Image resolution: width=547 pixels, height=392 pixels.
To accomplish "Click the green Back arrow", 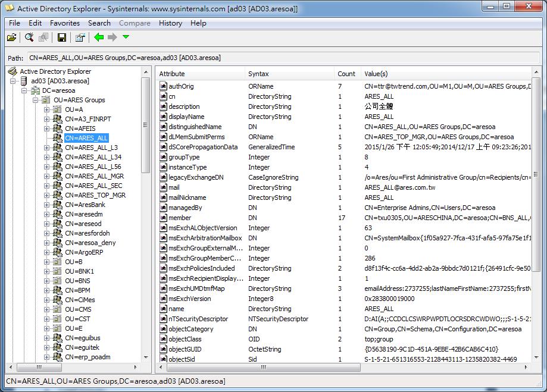I will (x=99, y=37).
